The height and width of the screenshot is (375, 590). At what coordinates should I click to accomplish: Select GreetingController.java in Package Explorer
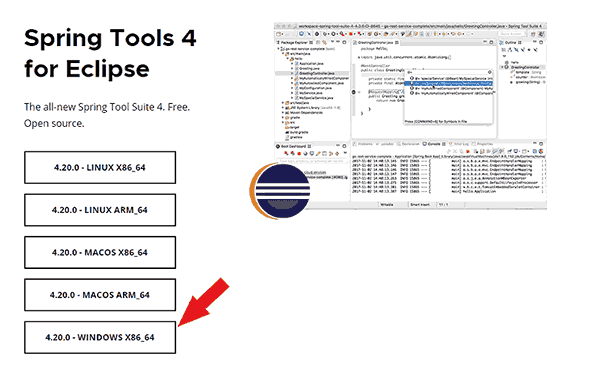pyautogui.click(x=315, y=73)
